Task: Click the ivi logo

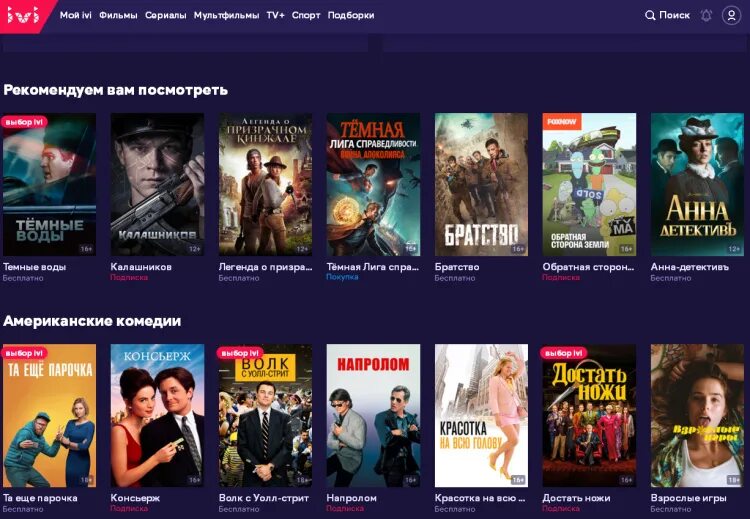Action: (24, 16)
